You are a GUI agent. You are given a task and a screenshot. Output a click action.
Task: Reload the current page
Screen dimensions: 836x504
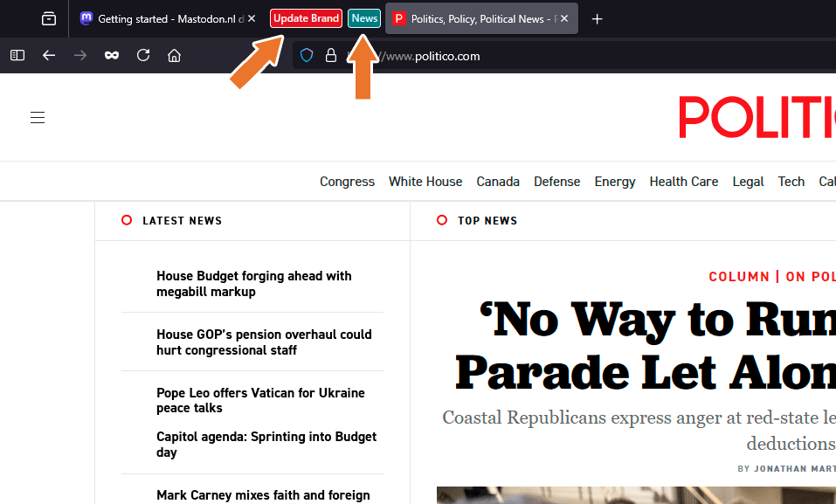[143, 55]
